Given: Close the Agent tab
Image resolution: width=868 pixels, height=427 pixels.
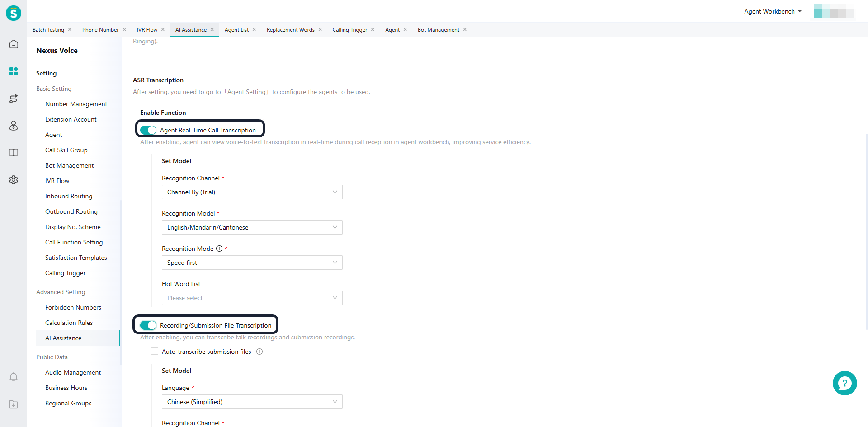Looking at the screenshot, I should tap(405, 30).
